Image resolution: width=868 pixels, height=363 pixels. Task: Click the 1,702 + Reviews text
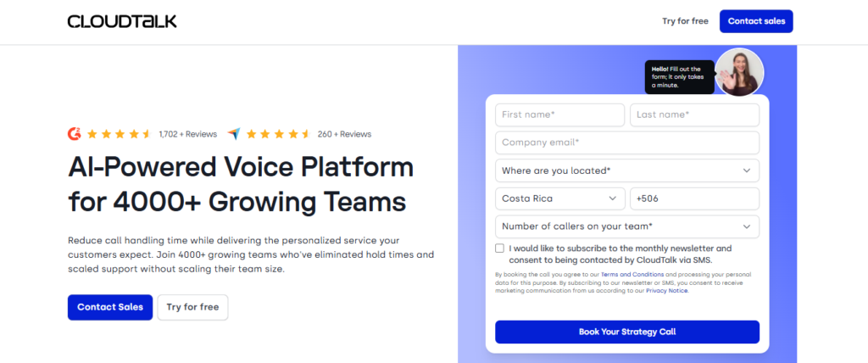pyautogui.click(x=187, y=134)
